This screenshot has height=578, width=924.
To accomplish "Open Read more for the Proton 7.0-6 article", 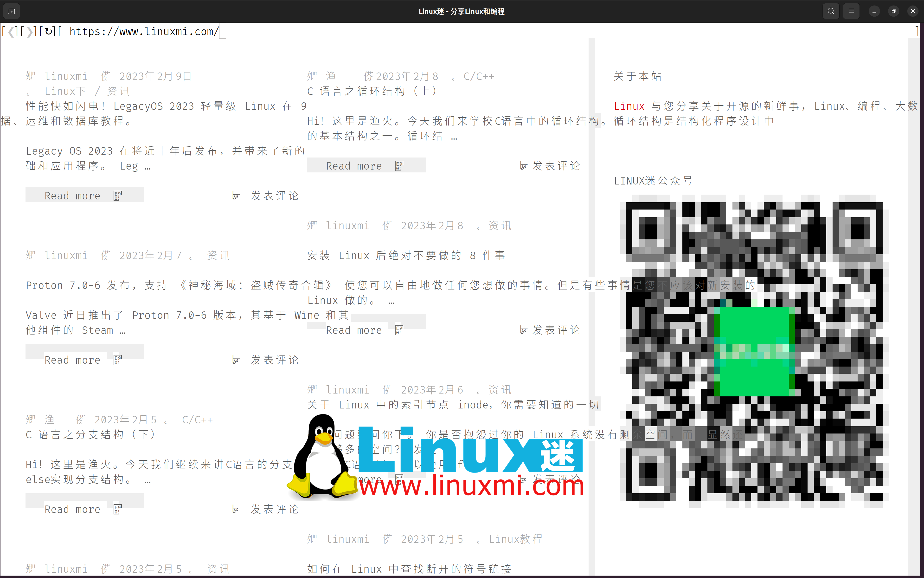I will click(72, 360).
